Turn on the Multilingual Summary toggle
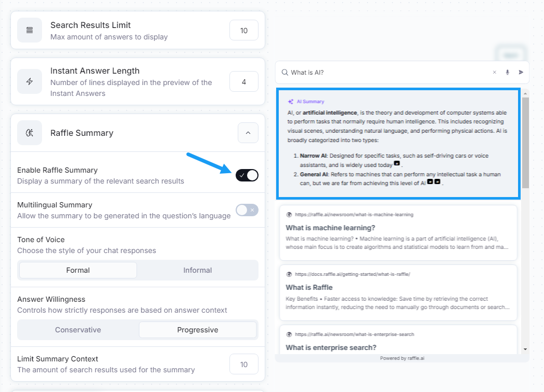Viewport: 544px width, 392px height. (247, 210)
